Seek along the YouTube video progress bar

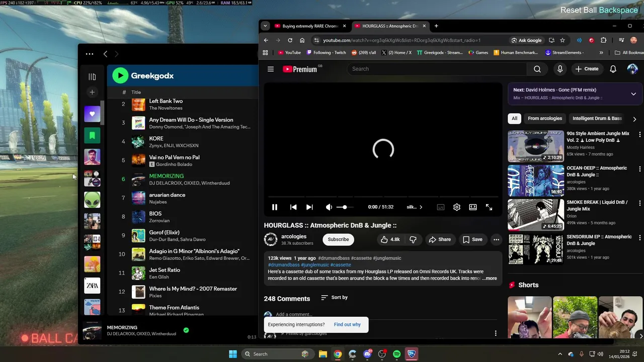(x=383, y=197)
